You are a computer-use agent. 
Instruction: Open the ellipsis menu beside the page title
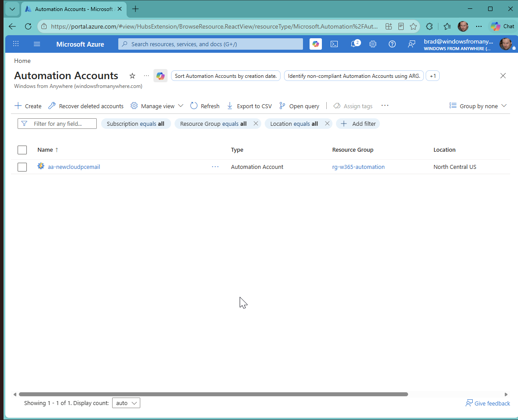coord(146,76)
